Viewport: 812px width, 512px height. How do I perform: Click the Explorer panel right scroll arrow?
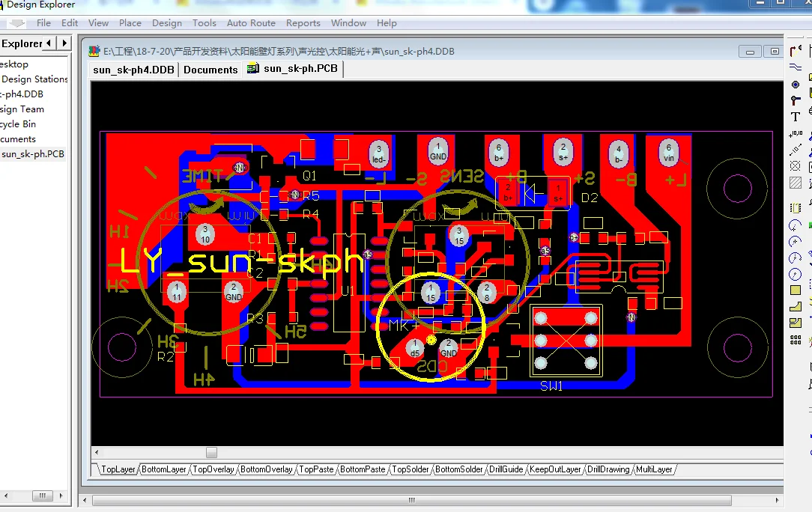tap(64, 43)
